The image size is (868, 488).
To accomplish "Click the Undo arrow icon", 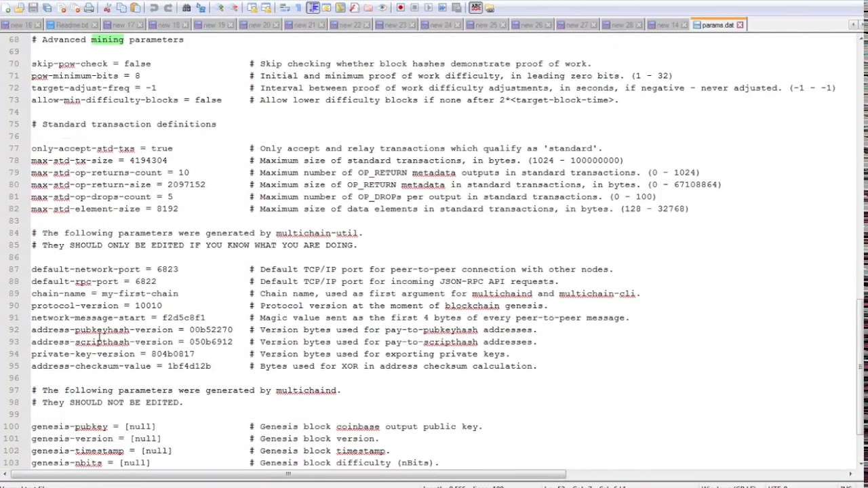I will (154, 8).
